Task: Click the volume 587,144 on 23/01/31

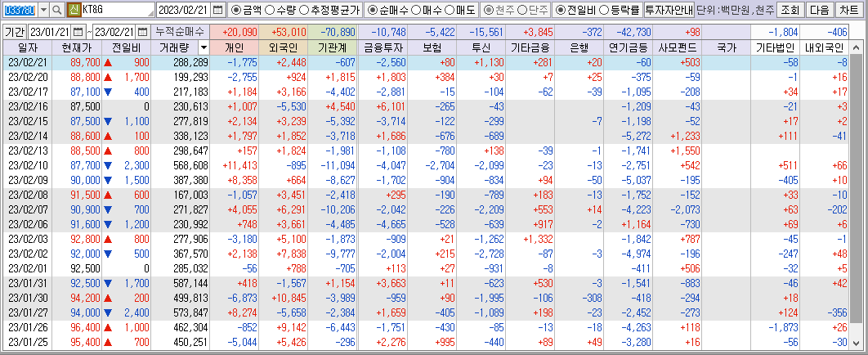Action: [190, 282]
